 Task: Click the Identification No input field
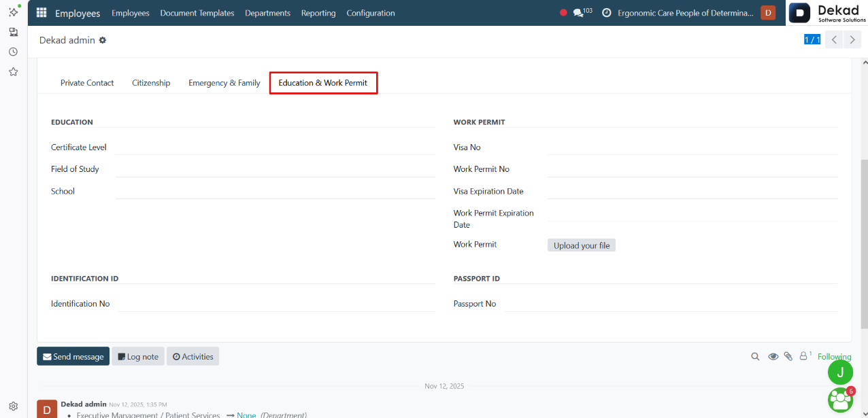(277, 304)
